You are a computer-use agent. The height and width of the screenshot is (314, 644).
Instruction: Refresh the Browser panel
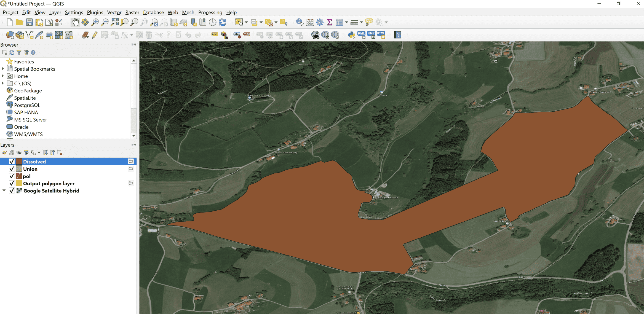pos(11,52)
